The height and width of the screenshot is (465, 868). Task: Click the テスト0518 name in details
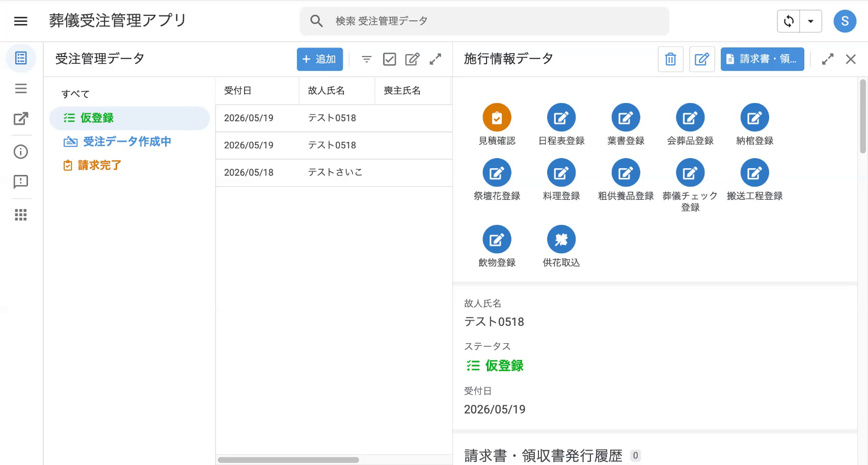[x=494, y=322]
